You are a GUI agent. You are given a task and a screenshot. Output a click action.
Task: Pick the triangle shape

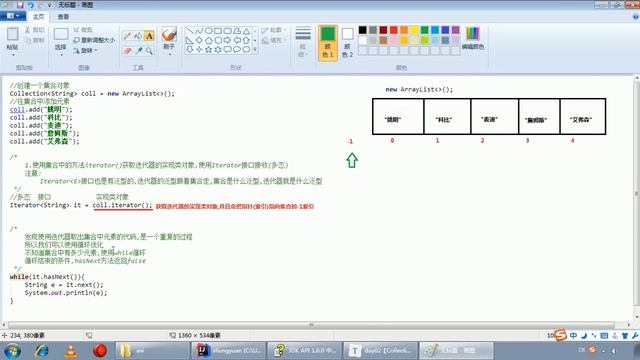pyautogui.click(x=246, y=31)
